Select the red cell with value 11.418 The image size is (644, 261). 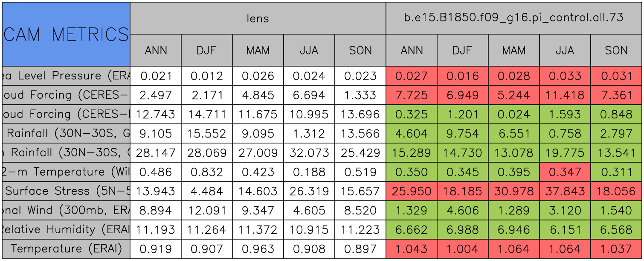pos(565,95)
